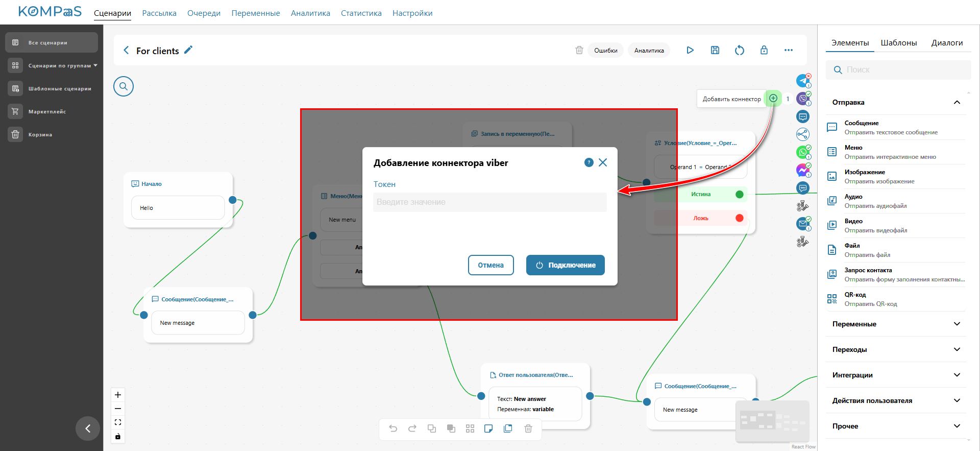980x451 pixels.
Task: Expand the Действия пользователя section
Action: coord(896,400)
